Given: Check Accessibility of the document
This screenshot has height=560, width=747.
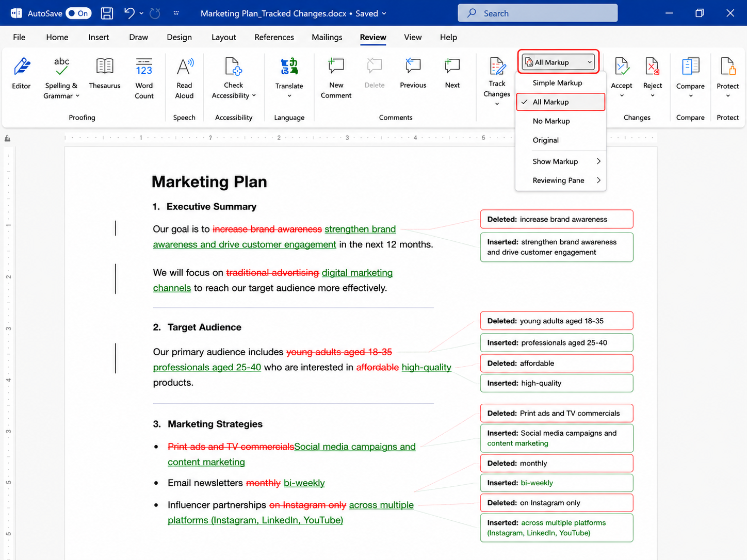Looking at the screenshot, I should 234,78.
